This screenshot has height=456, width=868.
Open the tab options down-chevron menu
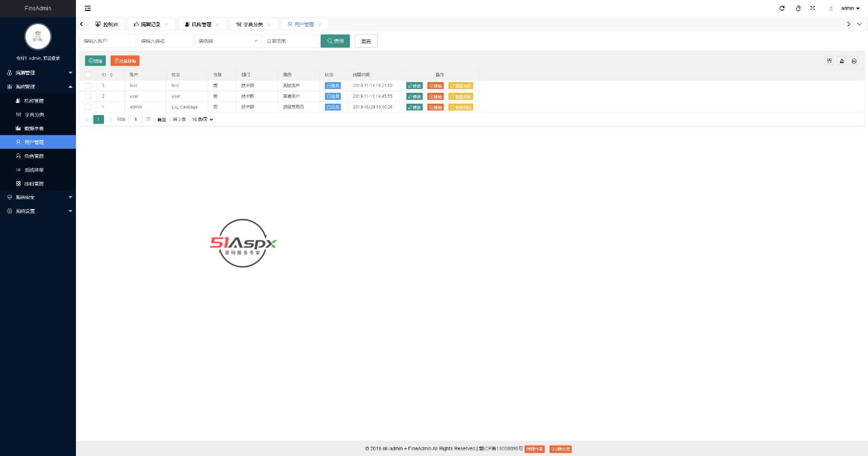pos(859,24)
